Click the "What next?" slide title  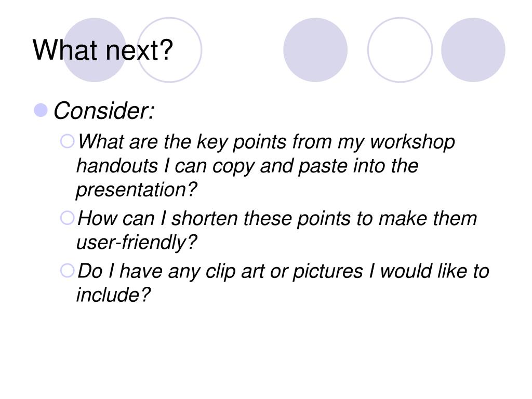click(103, 50)
